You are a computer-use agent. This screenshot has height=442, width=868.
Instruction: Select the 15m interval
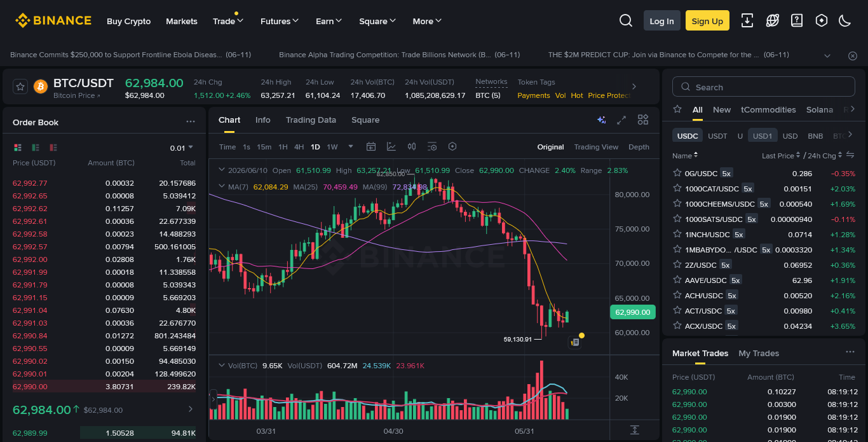tap(264, 147)
